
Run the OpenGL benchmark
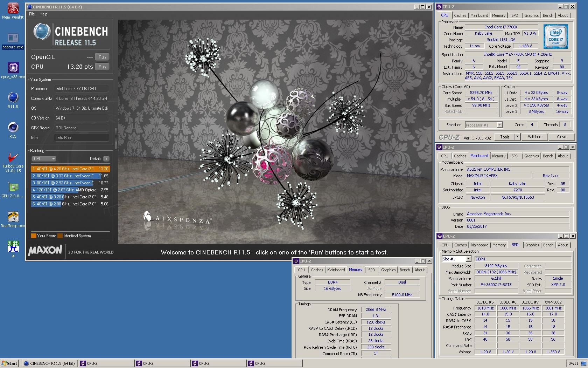tap(102, 57)
